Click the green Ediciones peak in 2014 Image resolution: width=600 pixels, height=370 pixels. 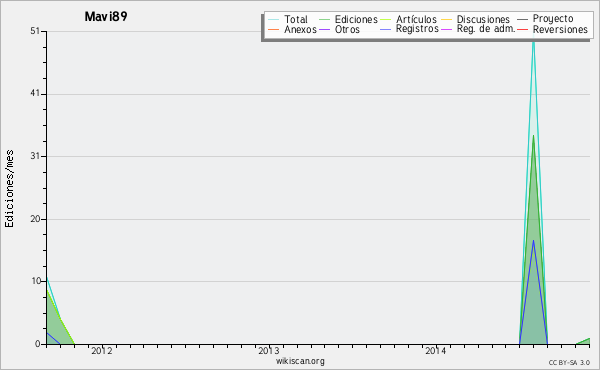pyautogui.click(x=533, y=136)
